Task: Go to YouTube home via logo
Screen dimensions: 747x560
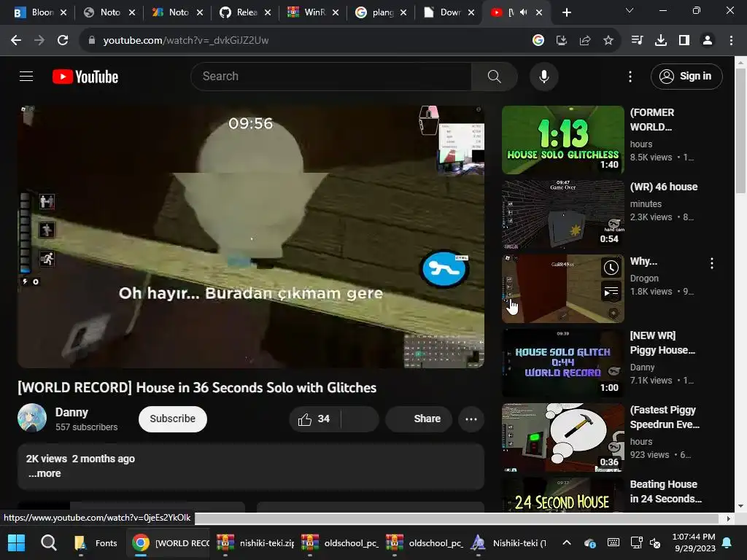Action: (x=85, y=77)
